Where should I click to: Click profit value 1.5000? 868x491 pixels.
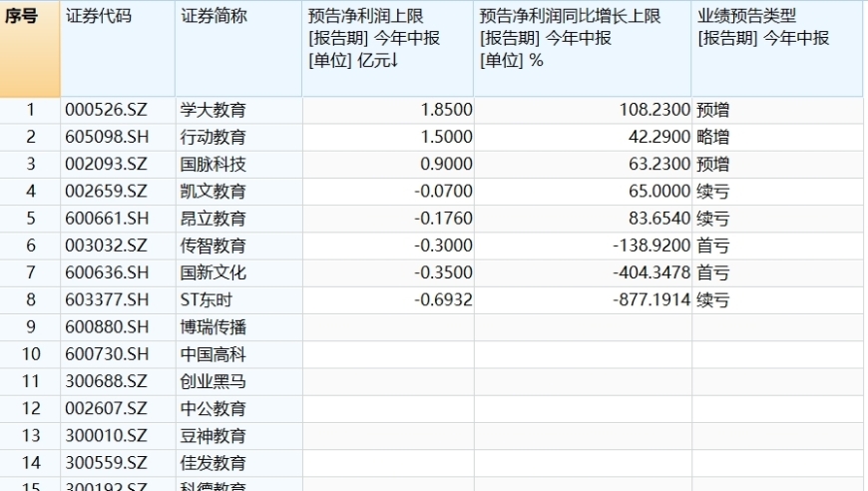[446, 137]
